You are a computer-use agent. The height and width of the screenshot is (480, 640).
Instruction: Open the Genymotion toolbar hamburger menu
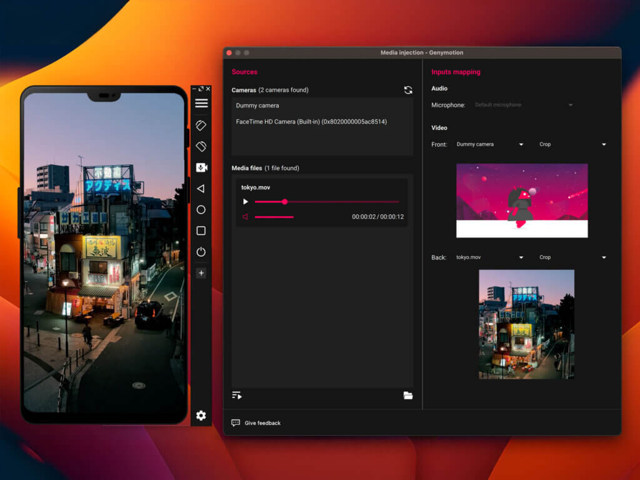pos(201,103)
